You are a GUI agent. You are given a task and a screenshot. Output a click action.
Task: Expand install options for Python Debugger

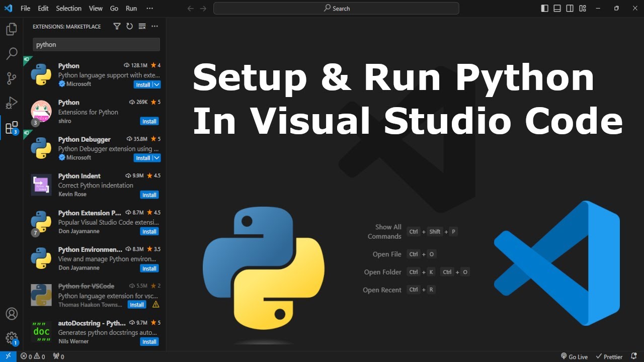(156, 158)
